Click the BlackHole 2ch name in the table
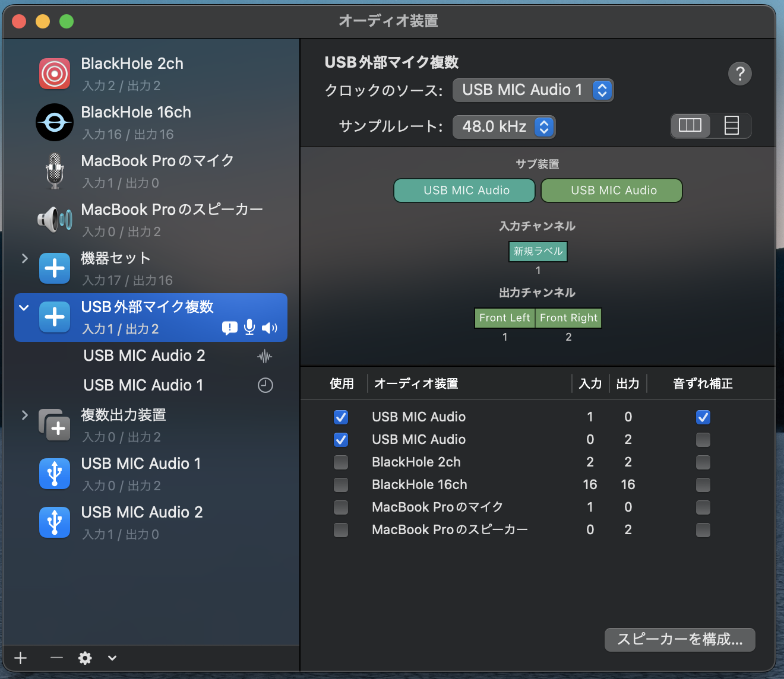This screenshot has height=679, width=784. coord(416,462)
